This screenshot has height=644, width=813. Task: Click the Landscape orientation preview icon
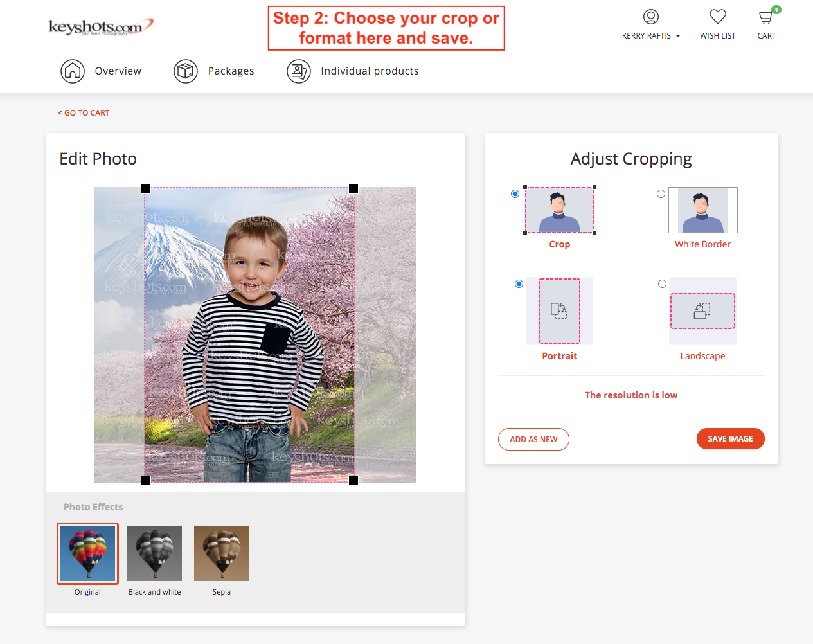(702, 311)
